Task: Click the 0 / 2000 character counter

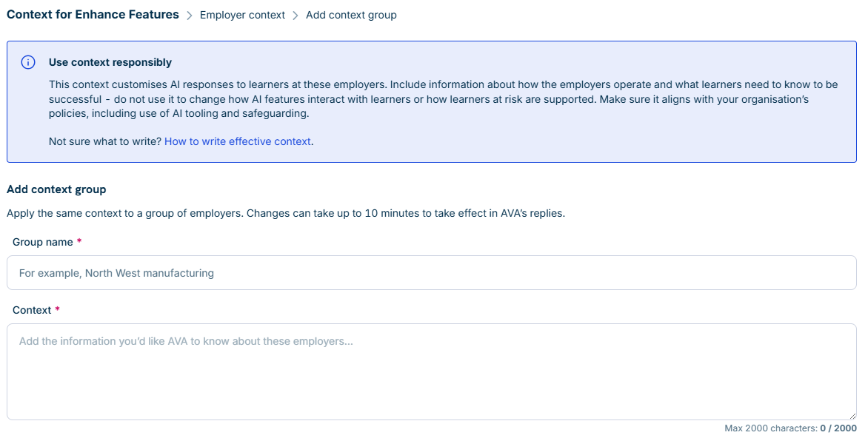Action: [838, 428]
